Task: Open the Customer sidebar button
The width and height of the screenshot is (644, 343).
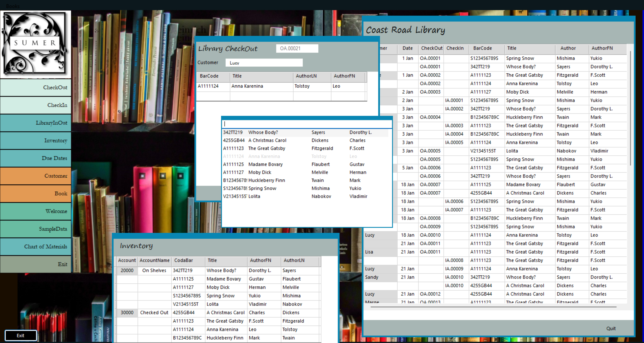Action: click(x=36, y=176)
